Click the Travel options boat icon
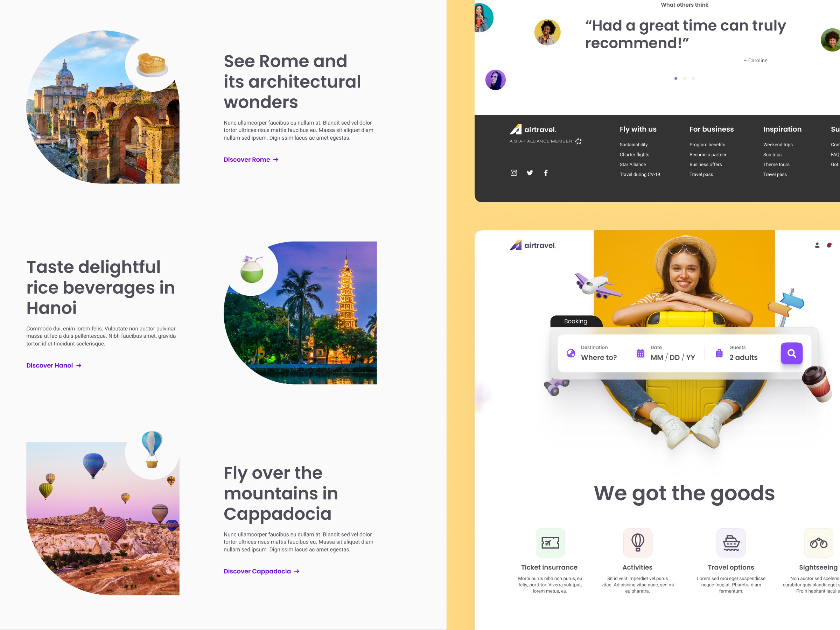This screenshot has height=630, width=840. click(730, 542)
